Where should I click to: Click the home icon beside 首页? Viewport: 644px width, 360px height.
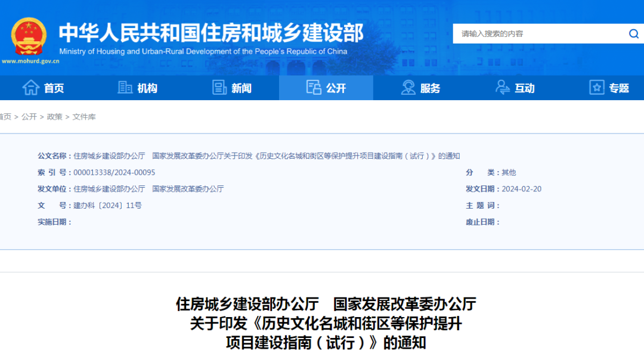click(31, 88)
